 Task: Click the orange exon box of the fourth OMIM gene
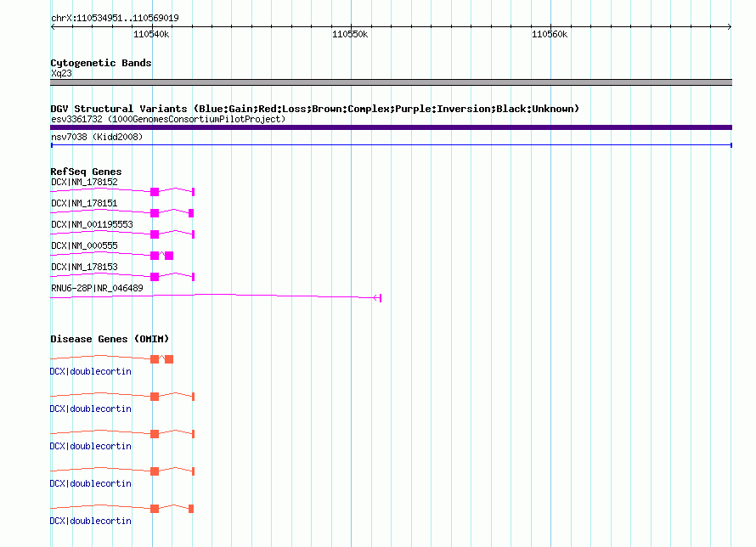155,471
